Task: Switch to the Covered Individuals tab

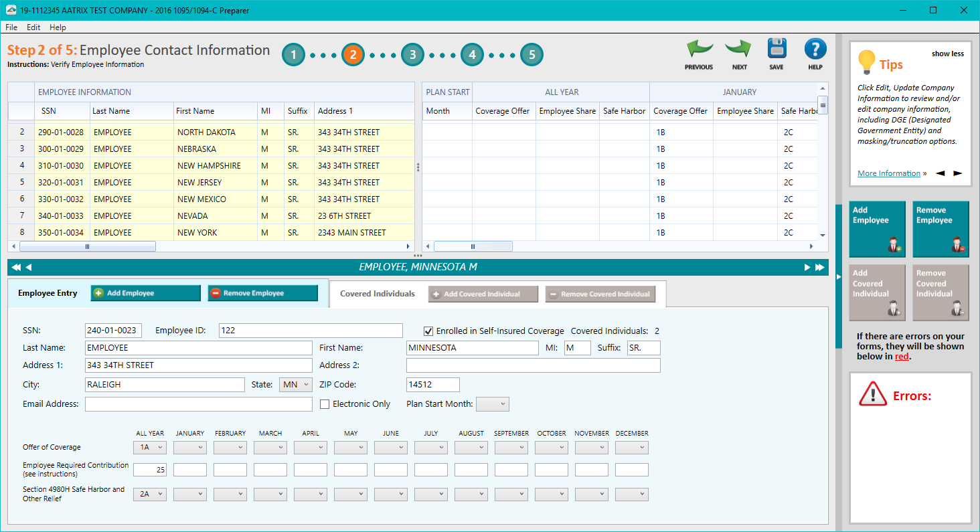Action: click(378, 293)
